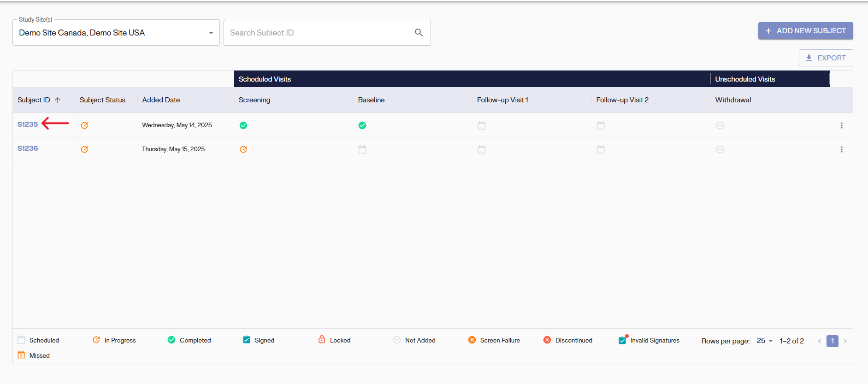The image size is (868, 384).
Task: Click the Export button
Action: [826, 58]
